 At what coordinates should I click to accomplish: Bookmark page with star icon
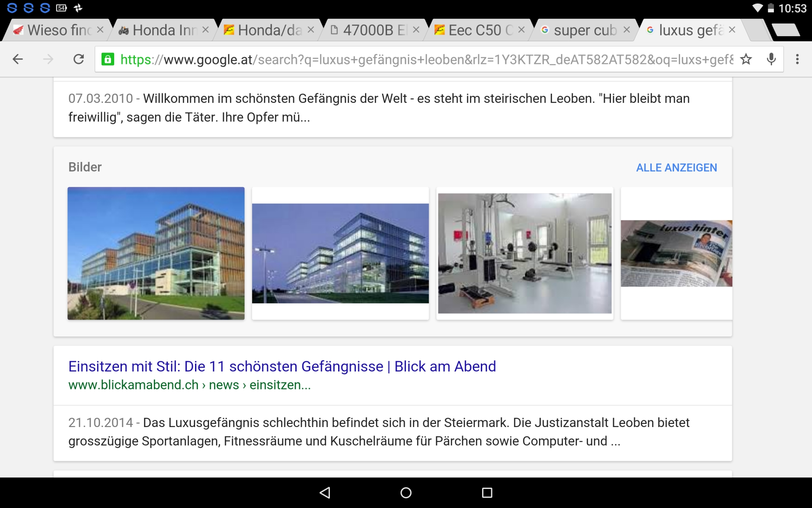746,60
